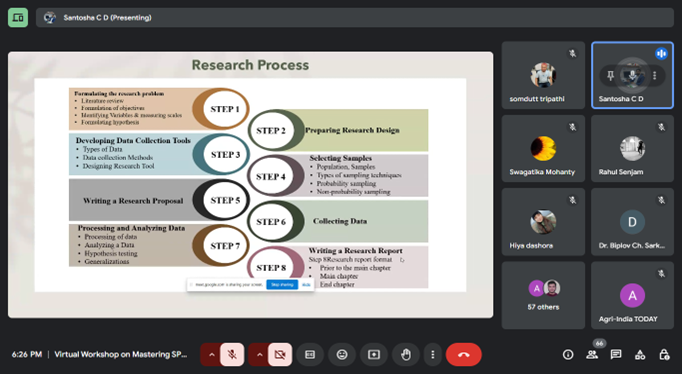Screen dimensions: 682x374
Task: Click the present screen icon
Action: (374, 355)
